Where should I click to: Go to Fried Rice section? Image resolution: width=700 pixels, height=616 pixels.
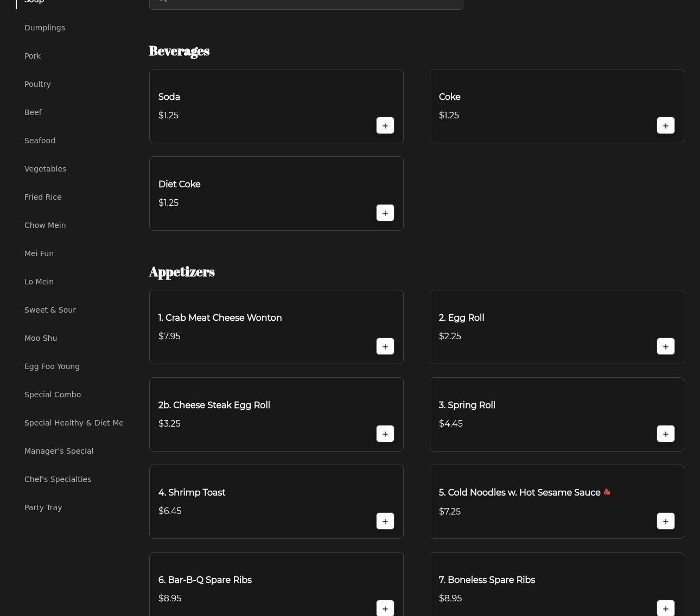click(43, 197)
